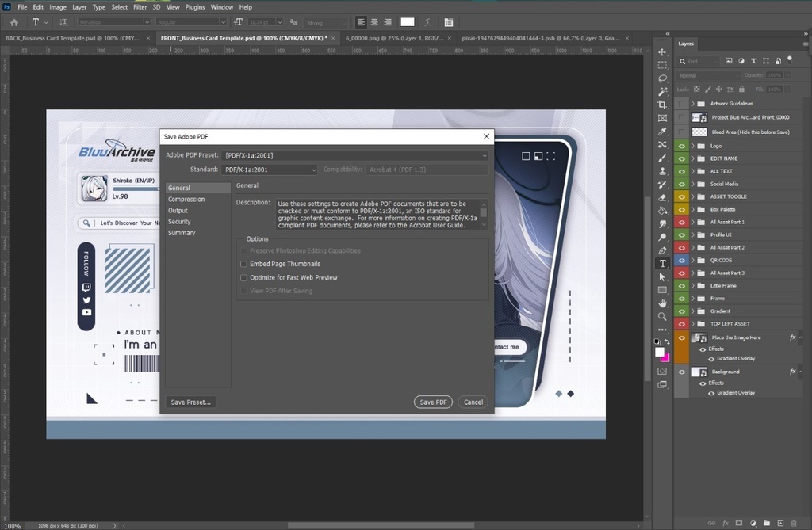Screen dimensions: 812x530
Task: Choose the Zoom tool in toolbar
Action: click(x=662, y=317)
